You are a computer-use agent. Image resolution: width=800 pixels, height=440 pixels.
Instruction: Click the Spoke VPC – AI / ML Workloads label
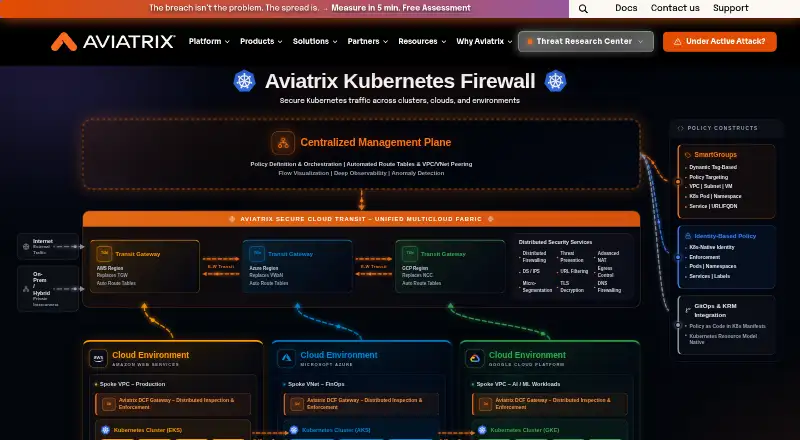(x=518, y=384)
